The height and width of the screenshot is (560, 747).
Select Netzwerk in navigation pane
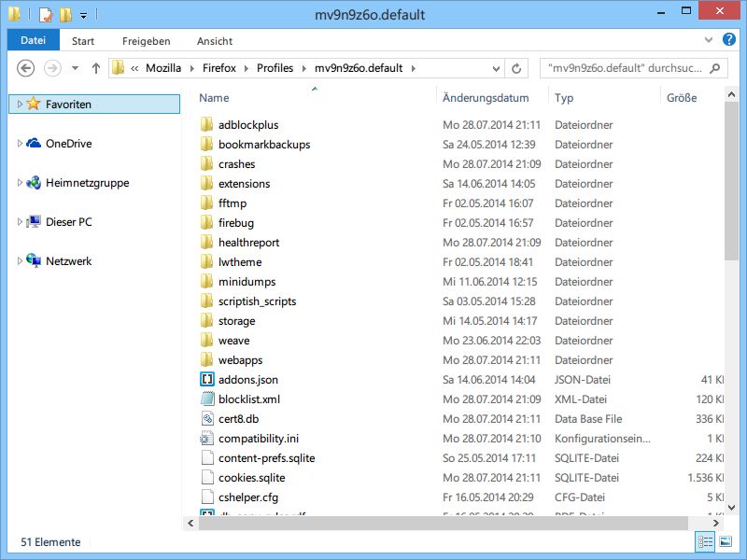pos(68,261)
